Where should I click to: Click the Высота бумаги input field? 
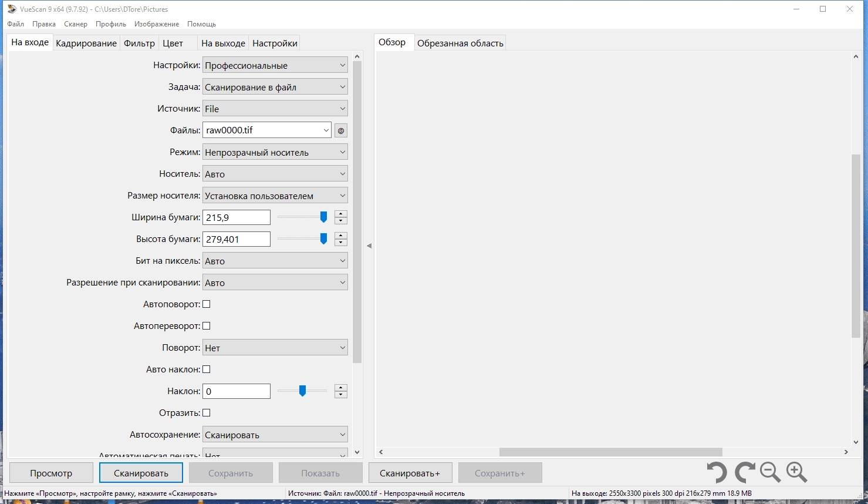(x=237, y=239)
